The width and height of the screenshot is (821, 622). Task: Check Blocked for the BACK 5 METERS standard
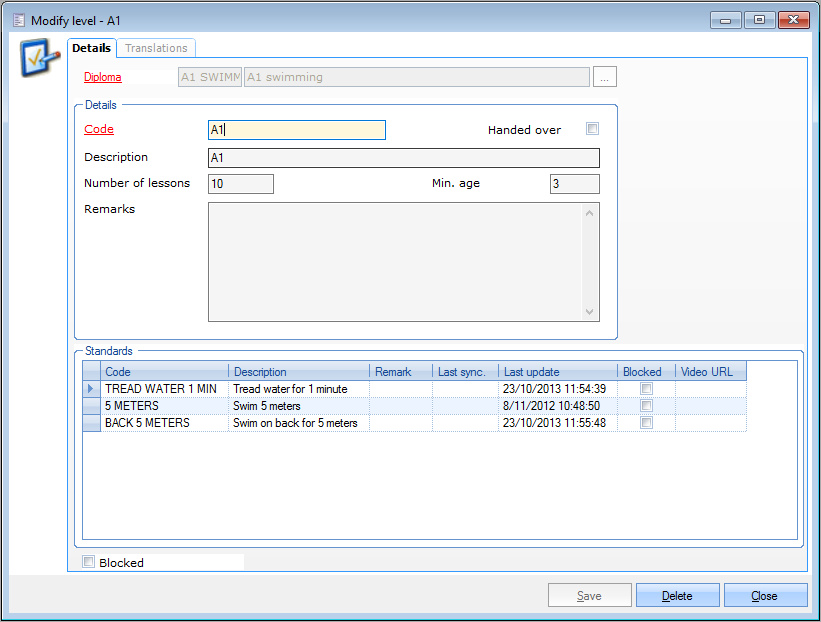[x=646, y=423]
